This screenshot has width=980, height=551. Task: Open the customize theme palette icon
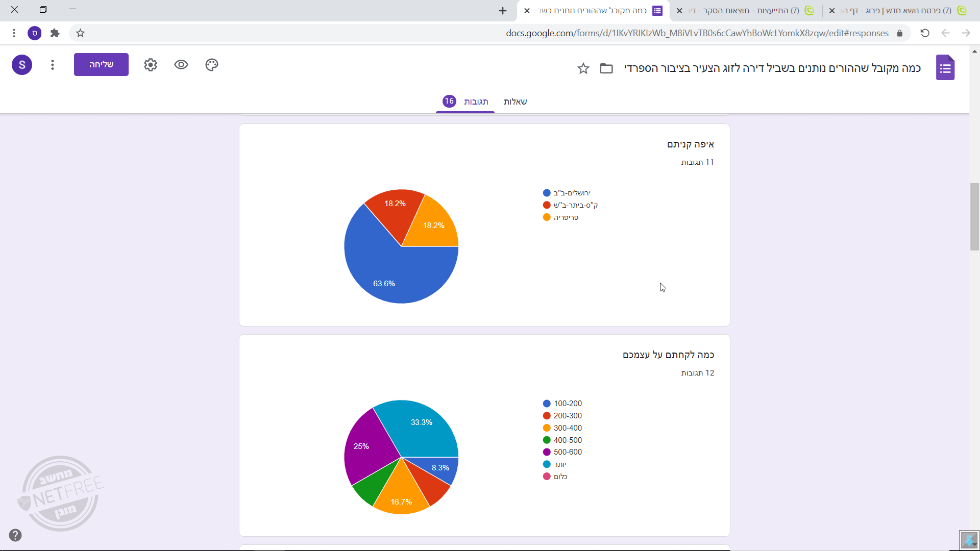coord(212,65)
